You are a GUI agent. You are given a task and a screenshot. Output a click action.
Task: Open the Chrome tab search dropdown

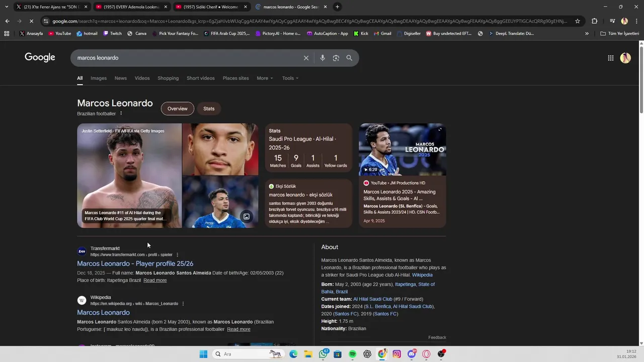(6, 7)
